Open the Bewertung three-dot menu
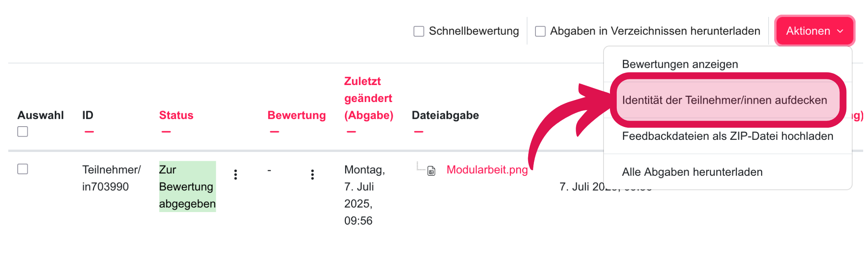The height and width of the screenshot is (258, 868). (312, 175)
